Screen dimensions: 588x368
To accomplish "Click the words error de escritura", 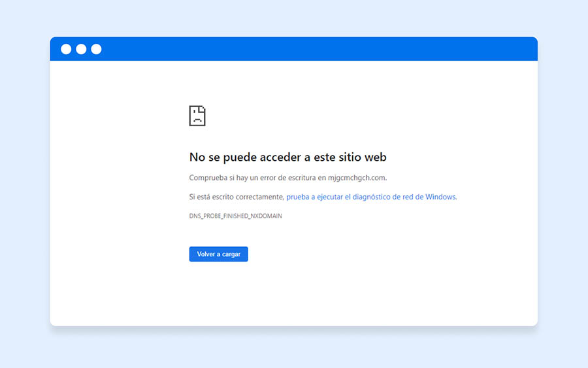I will point(287,178).
